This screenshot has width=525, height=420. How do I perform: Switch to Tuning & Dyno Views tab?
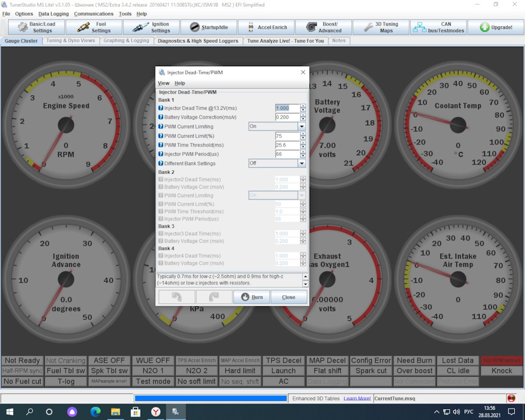point(71,40)
